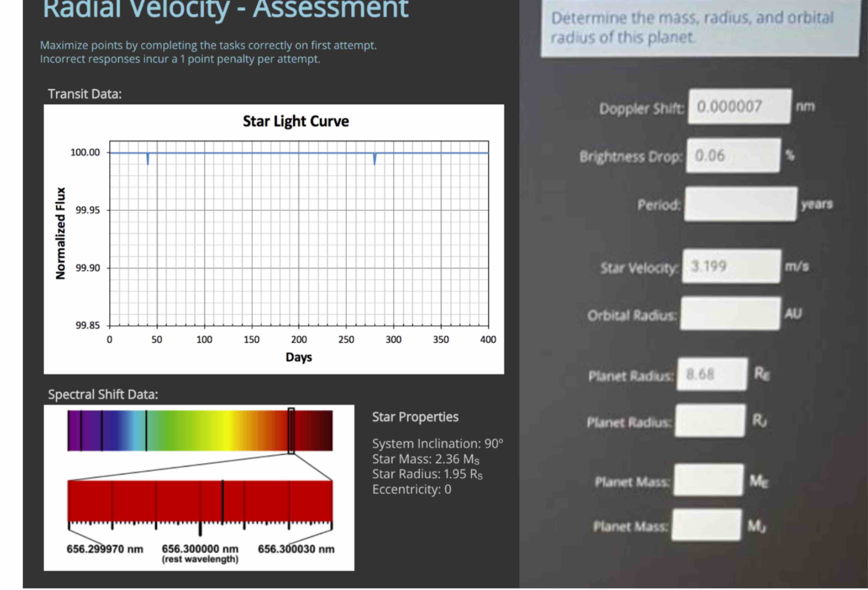Click the cyan absorption line in spectrum
Image resolution: width=868 pixels, height=590 pixels.
(146, 431)
